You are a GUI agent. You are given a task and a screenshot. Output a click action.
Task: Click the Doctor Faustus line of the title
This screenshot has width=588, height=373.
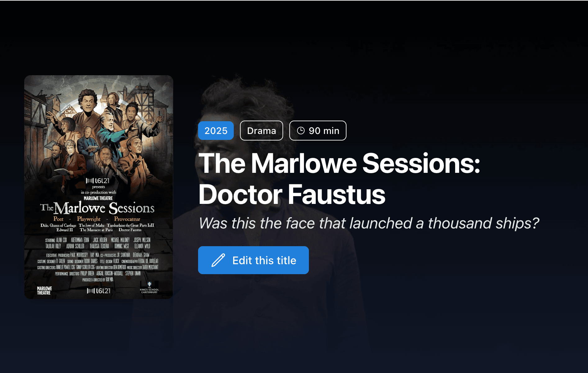[x=292, y=195]
